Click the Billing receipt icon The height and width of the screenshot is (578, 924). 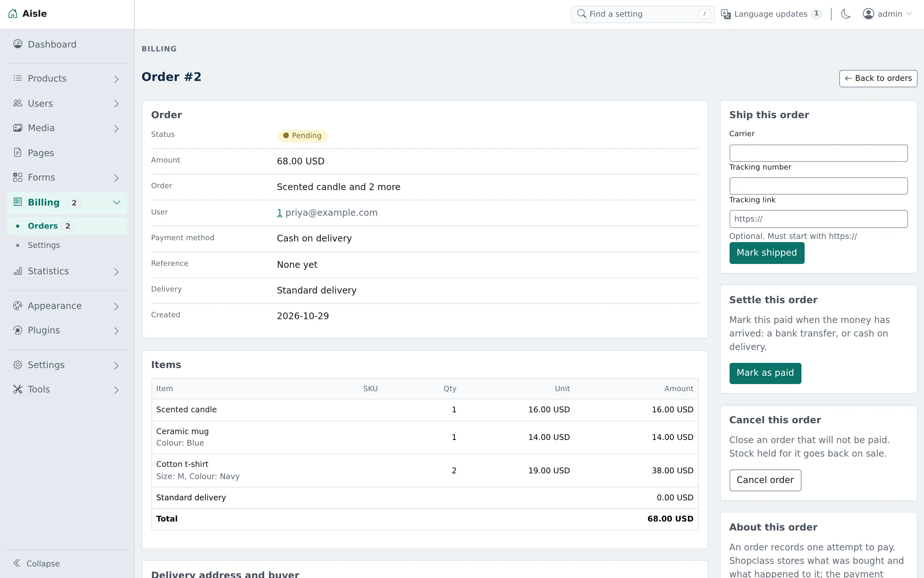tap(18, 202)
